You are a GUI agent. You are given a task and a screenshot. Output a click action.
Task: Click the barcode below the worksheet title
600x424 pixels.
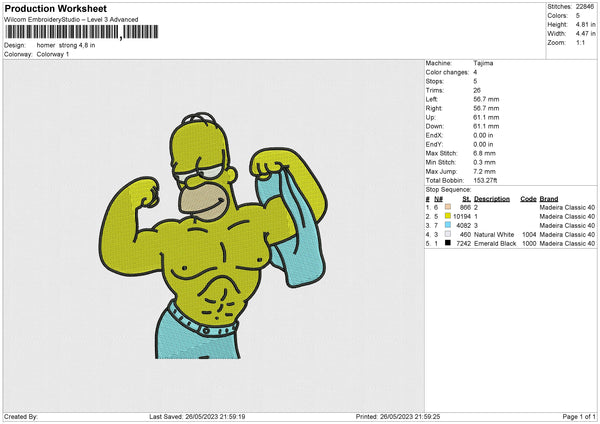pyautogui.click(x=81, y=32)
